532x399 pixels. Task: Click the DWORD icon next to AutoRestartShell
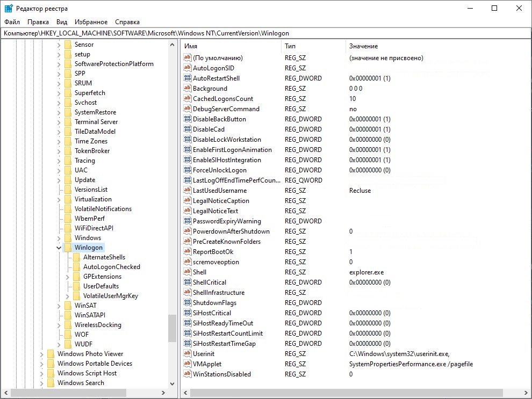pos(188,78)
